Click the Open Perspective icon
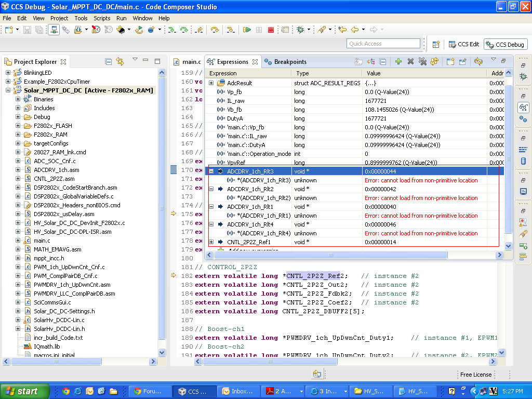Image resolution: width=532 pixels, height=399 pixels. pos(436,44)
